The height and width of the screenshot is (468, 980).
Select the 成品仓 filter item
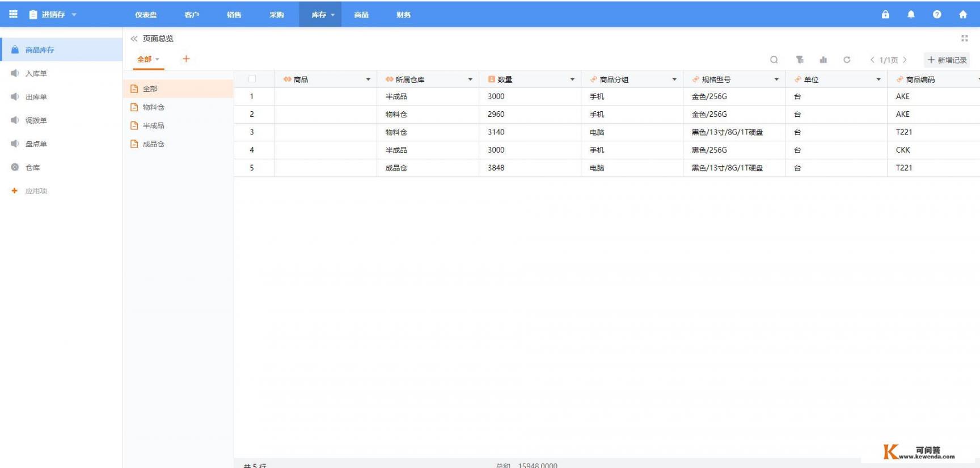click(178, 144)
